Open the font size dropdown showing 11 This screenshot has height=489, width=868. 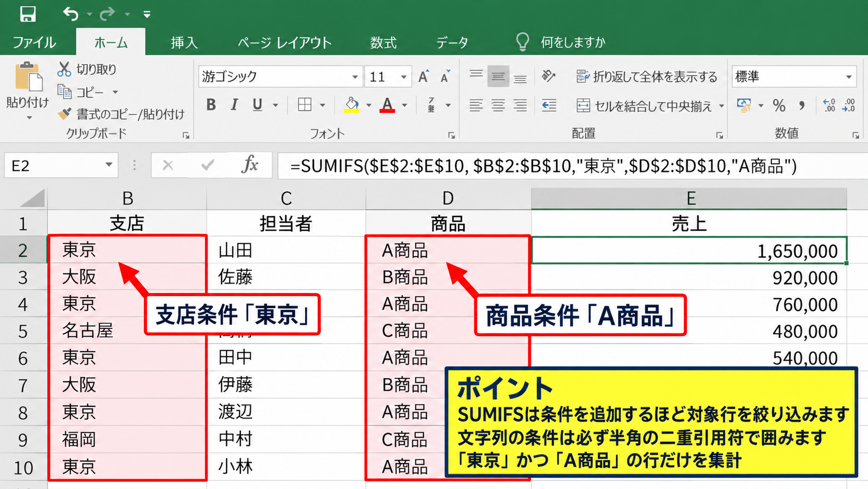(x=403, y=77)
